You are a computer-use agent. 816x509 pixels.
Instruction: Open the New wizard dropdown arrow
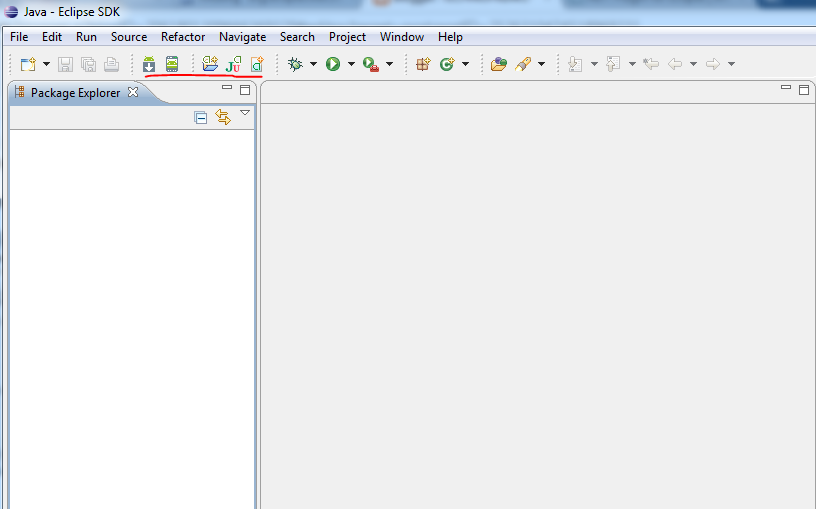pyautogui.click(x=46, y=64)
